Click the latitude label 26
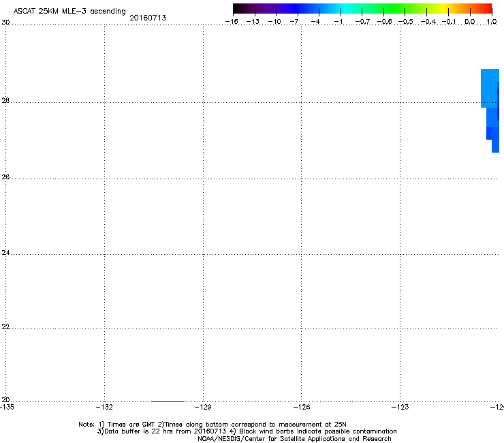Image resolution: width=504 pixels, height=443 pixels. click(x=5, y=177)
